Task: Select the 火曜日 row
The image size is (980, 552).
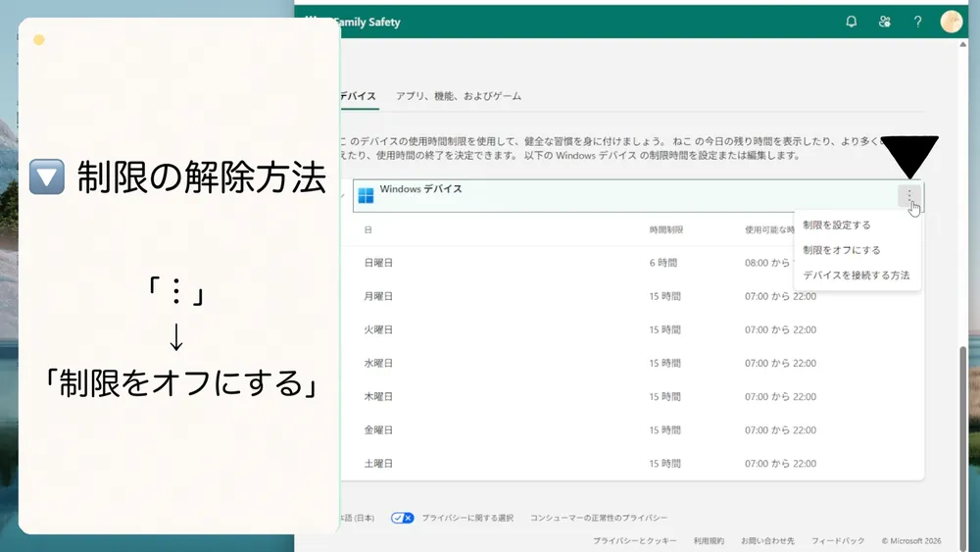Action: coord(631,330)
